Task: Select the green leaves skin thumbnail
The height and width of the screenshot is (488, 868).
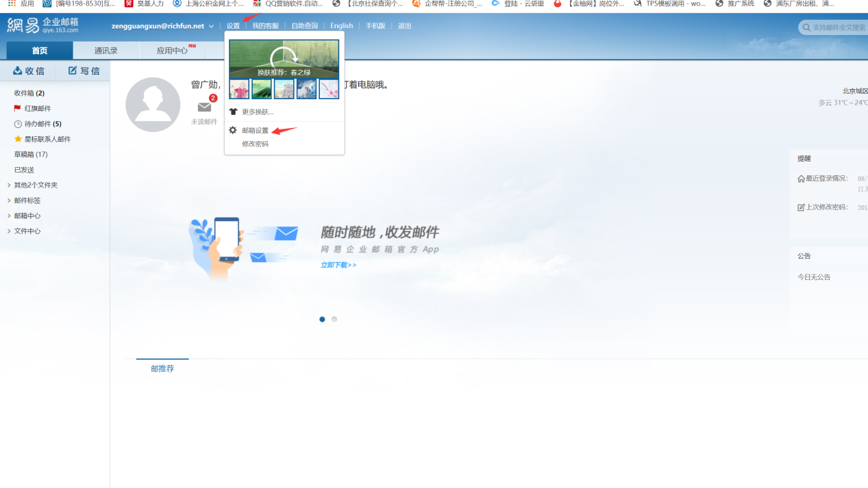Action: (262, 89)
